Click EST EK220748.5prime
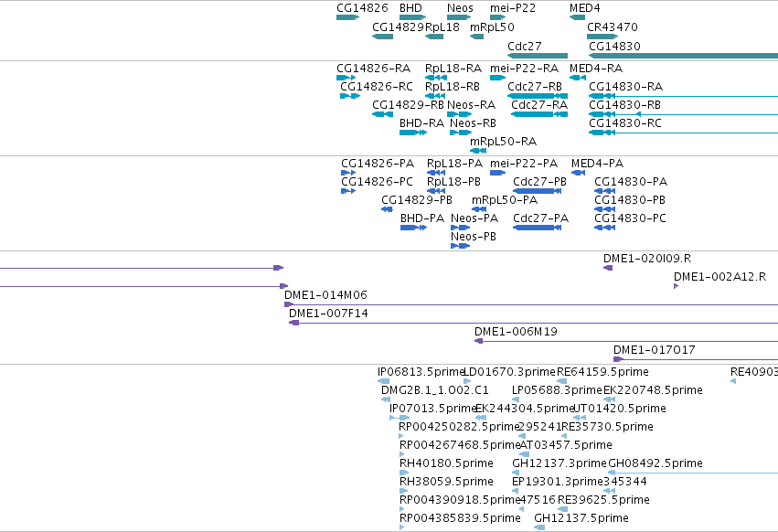 609,399
